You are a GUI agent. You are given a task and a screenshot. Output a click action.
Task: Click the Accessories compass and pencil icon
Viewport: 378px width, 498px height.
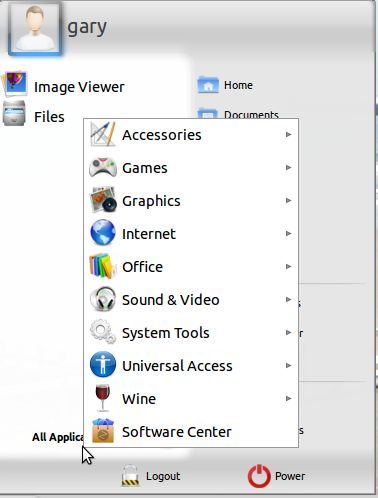[103, 134]
